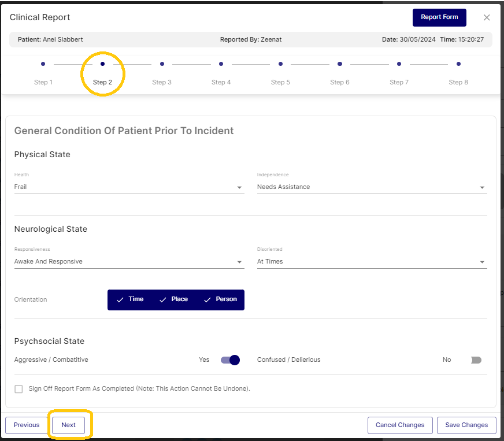This screenshot has width=504, height=441.
Task: Deselect Time orientation option
Action: point(130,299)
